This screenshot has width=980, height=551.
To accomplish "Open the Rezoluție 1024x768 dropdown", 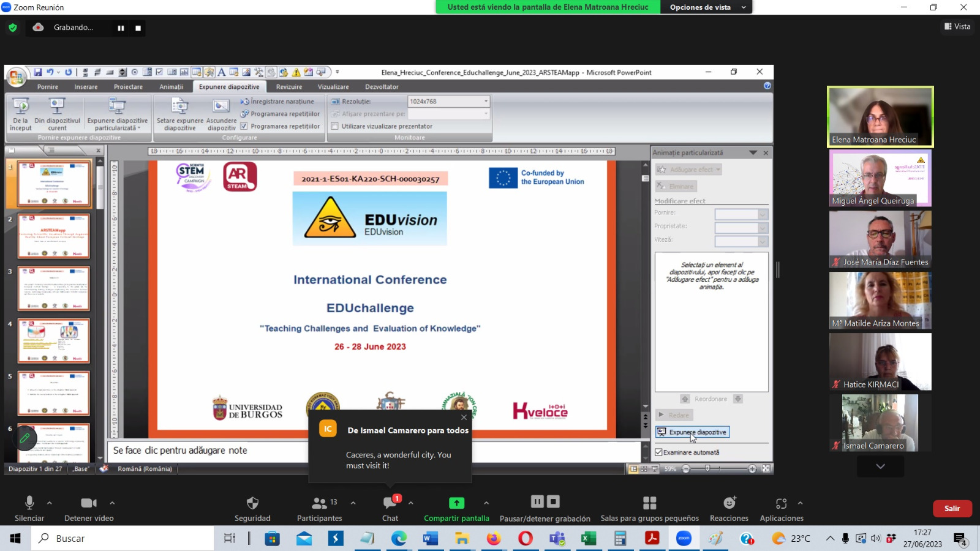I will point(486,102).
